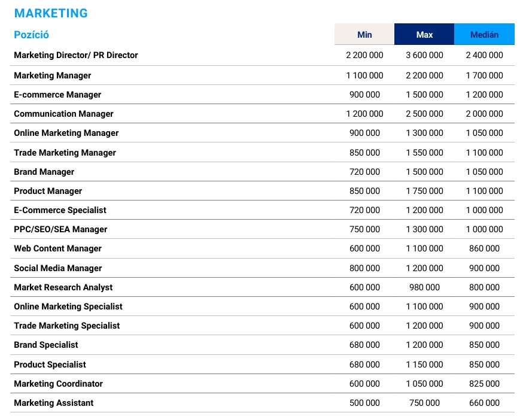Select the E-commerce Manager row label
This screenshot has height=416, width=532.
[57, 95]
